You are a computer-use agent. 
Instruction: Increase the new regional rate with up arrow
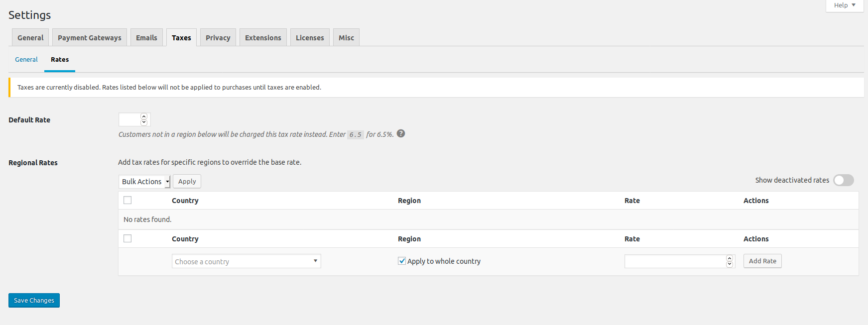(x=730, y=258)
